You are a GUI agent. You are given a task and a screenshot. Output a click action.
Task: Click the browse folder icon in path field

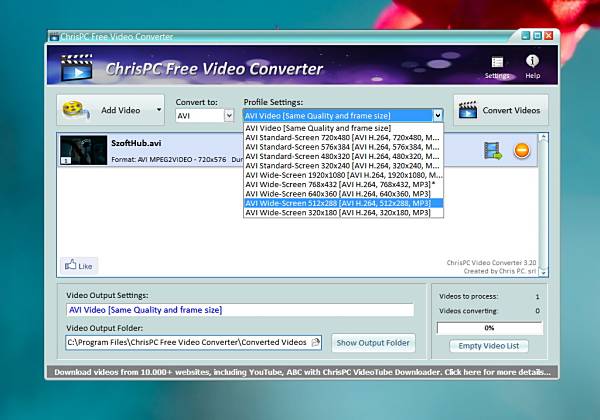(316, 342)
